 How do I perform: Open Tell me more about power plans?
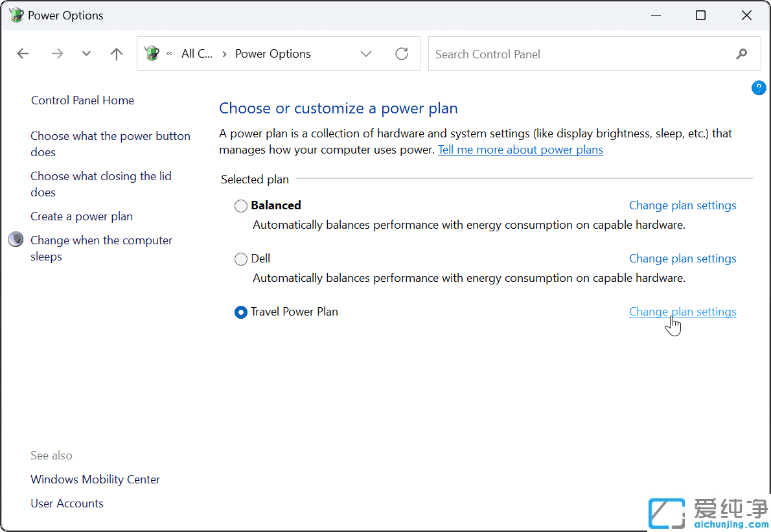(520, 150)
